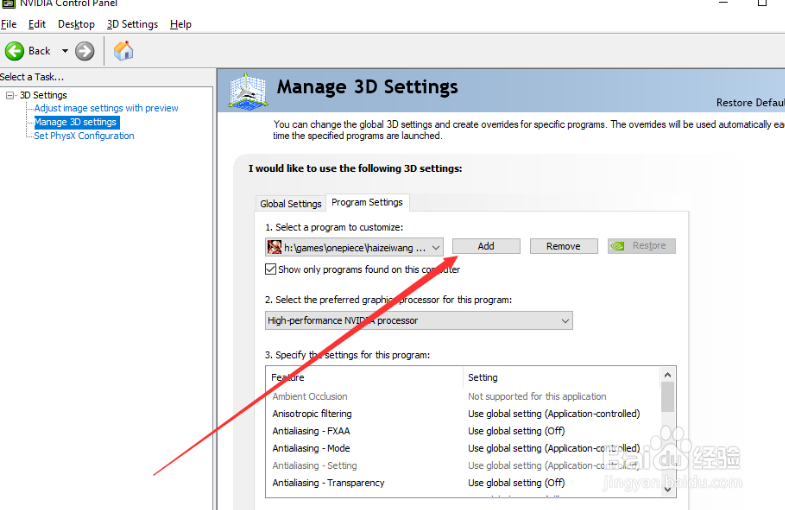Click Antialiasing - FXAA setting value Off
785x510 pixels.
(516, 431)
